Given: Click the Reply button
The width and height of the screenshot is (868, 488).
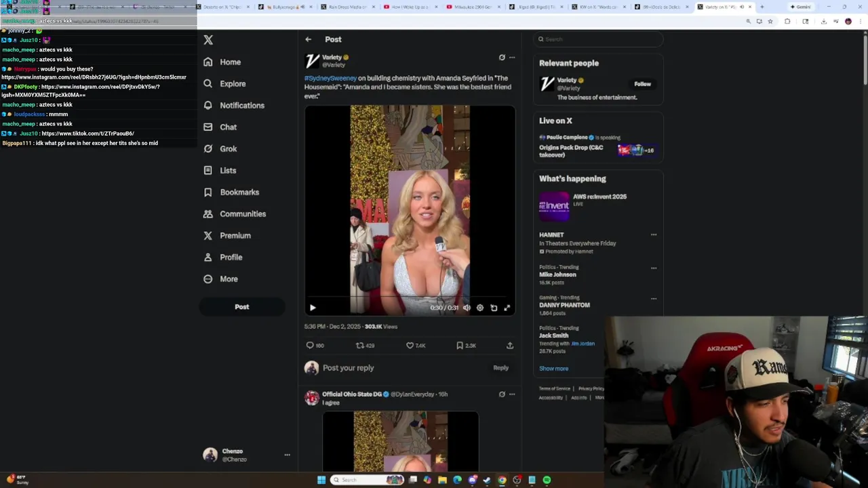Looking at the screenshot, I should pos(500,368).
